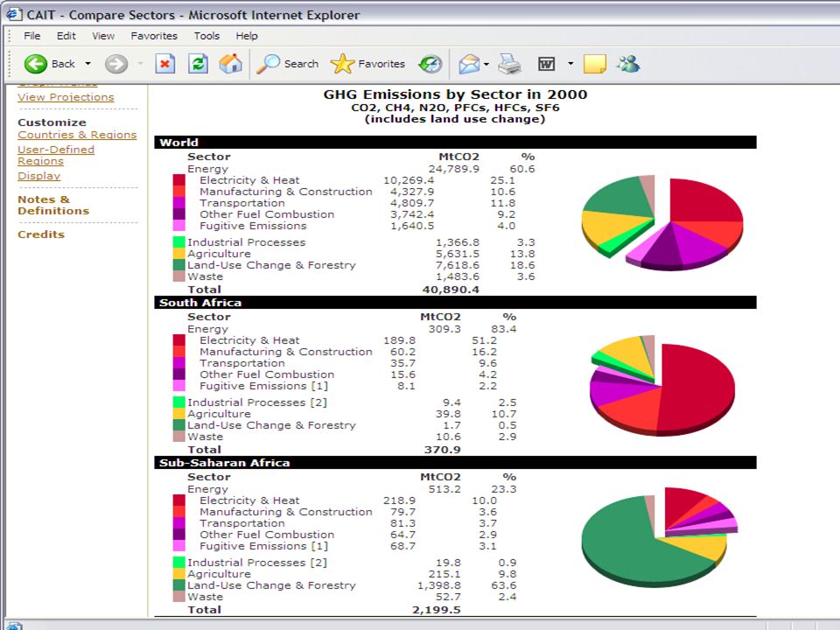
Task: Click the Sub-Saharan Africa total value 2,199.5
Action: (437, 610)
